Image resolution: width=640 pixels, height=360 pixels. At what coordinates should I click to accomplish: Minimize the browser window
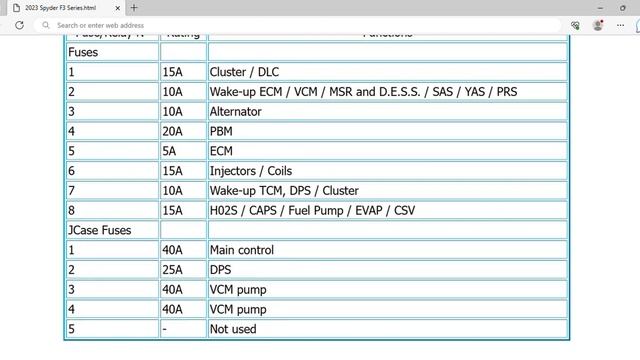[x=600, y=8]
